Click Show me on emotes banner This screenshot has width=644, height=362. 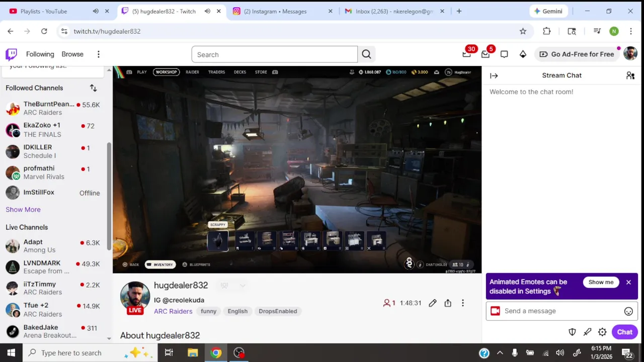[x=601, y=282]
